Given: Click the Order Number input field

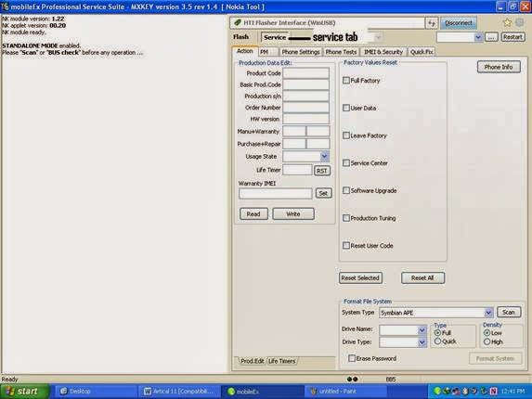Looking at the screenshot, I should 305,108.
